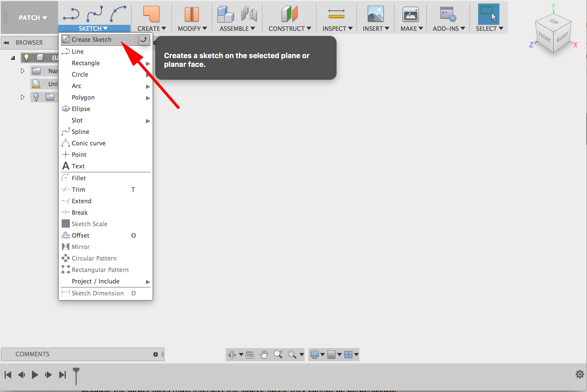587x392 pixels.
Task: Click the Modify tool icon
Action: pyautogui.click(x=192, y=14)
